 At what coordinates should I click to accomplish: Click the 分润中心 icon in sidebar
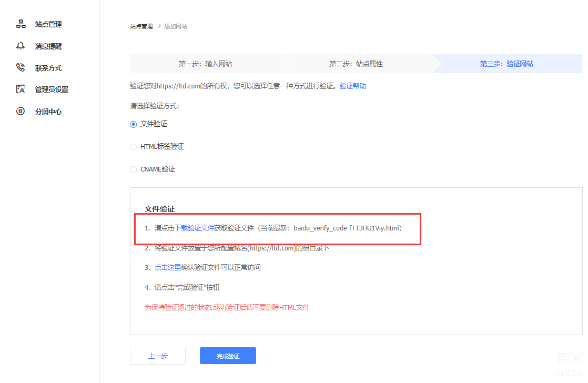tap(21, 112)
